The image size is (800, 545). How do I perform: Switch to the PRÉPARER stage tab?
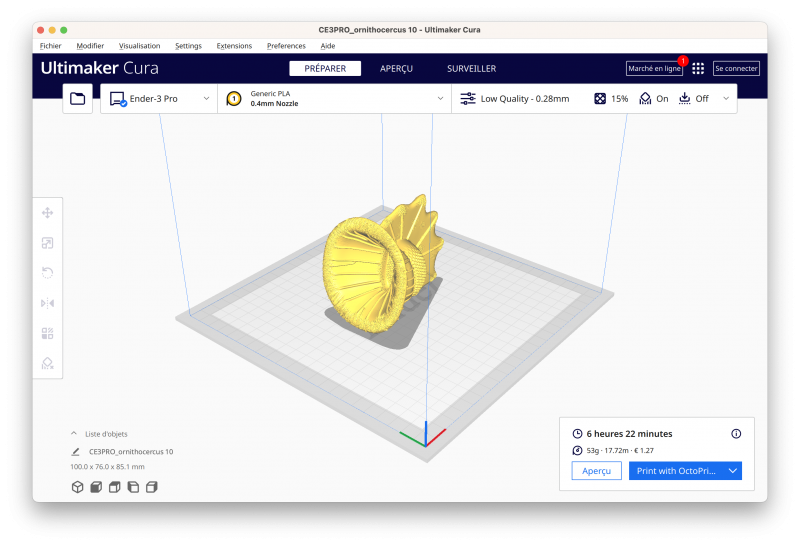[x=325, y=68]
